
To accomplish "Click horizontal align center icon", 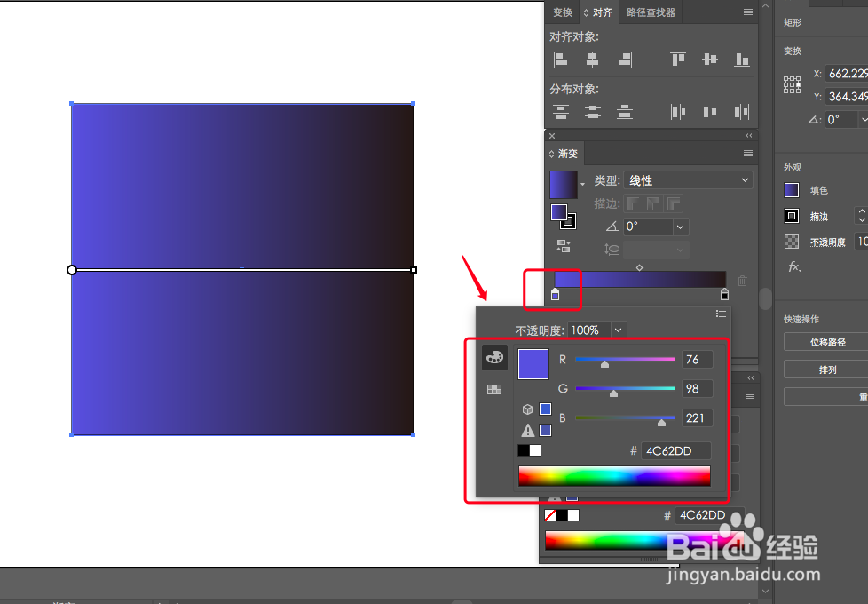I will click(592, 60).
